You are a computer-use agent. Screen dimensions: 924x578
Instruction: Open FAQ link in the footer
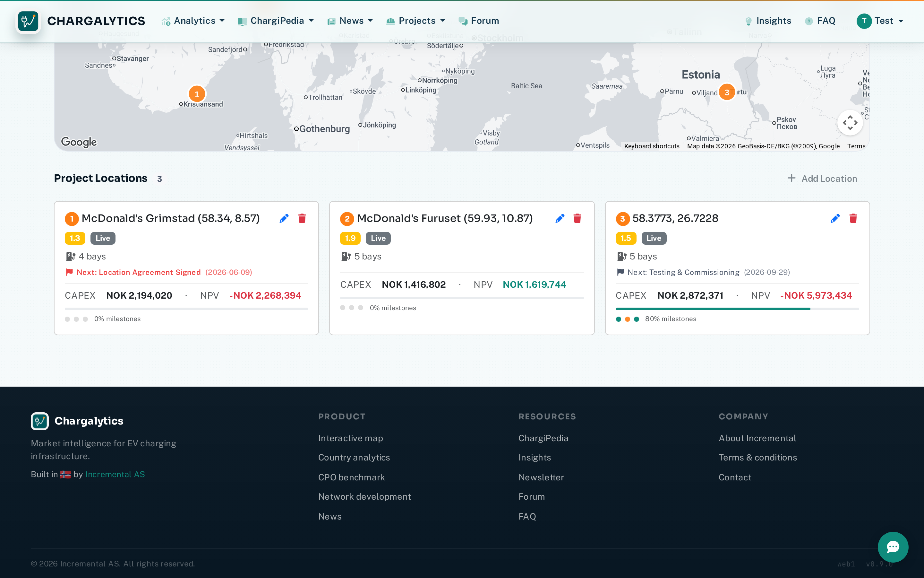(x=527, y=516)
